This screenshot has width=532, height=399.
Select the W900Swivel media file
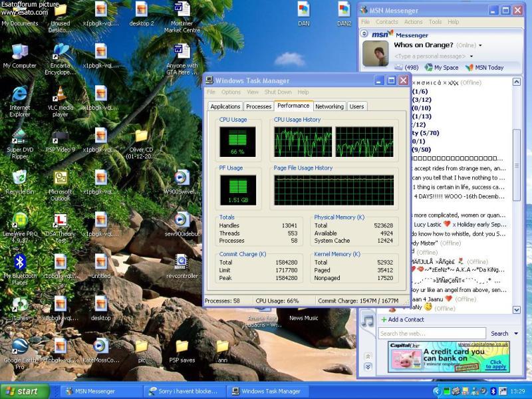182,182
